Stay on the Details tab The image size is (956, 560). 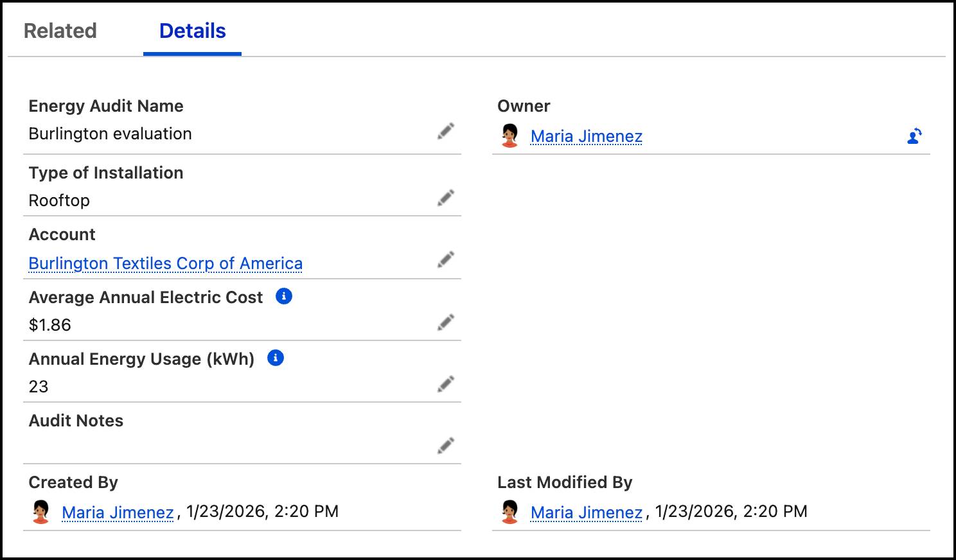[191, 30]
